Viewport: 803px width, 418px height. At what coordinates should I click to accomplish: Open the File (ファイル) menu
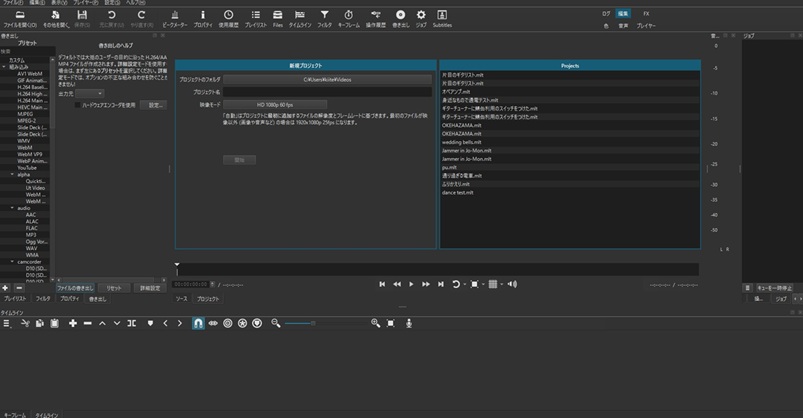13,3
